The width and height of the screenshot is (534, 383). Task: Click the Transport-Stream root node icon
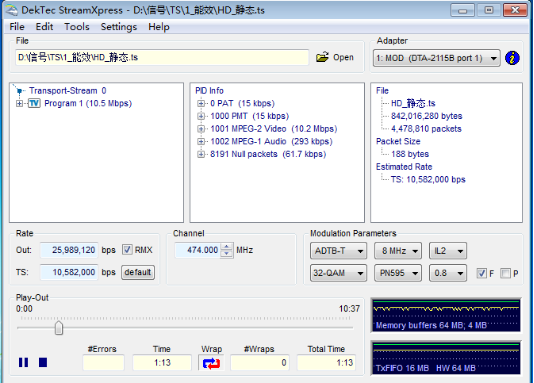click(x=19, y=91)
